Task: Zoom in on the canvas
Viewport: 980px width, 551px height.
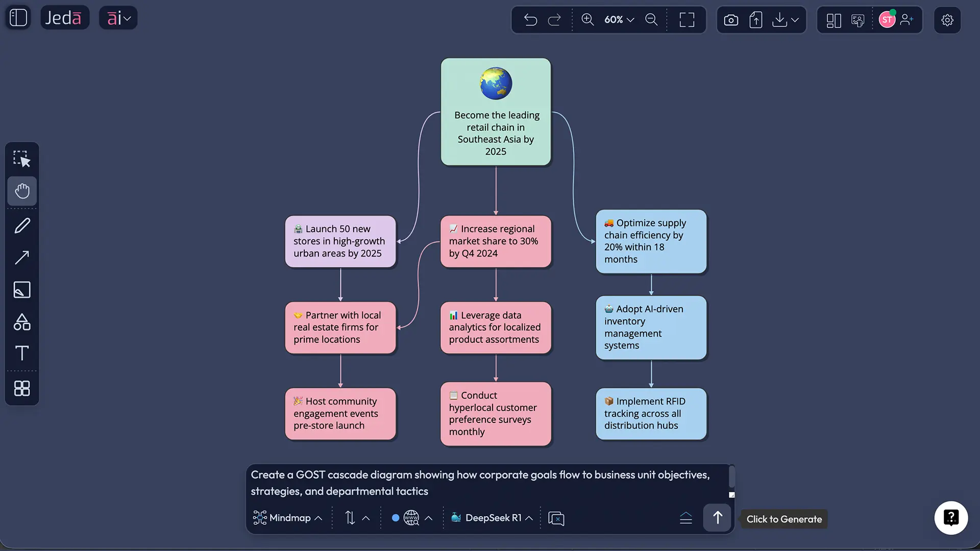Action: [587, 19]
